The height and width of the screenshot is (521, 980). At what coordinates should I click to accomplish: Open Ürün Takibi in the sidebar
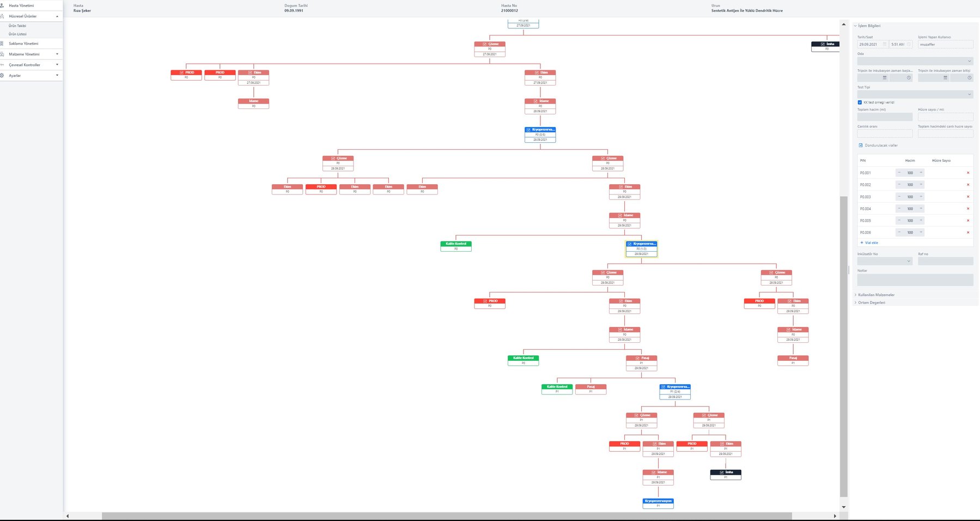click(17, 26)
